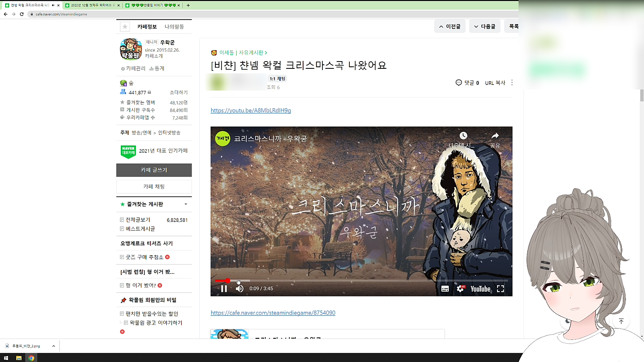Click the 카페 채팅 button
This screenshot has width=644, height=362.
point(154,187)
